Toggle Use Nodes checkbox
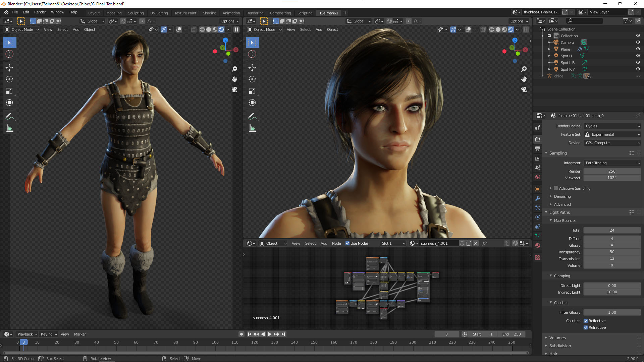 (x=347, y=243)
